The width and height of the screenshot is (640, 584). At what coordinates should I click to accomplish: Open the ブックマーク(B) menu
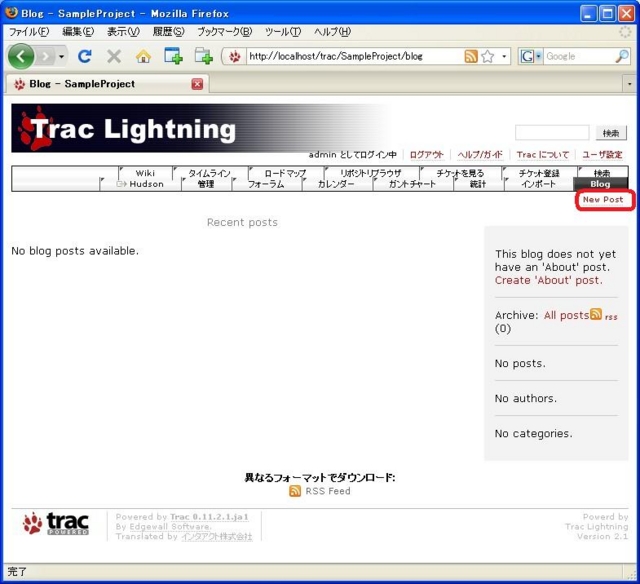224,32
